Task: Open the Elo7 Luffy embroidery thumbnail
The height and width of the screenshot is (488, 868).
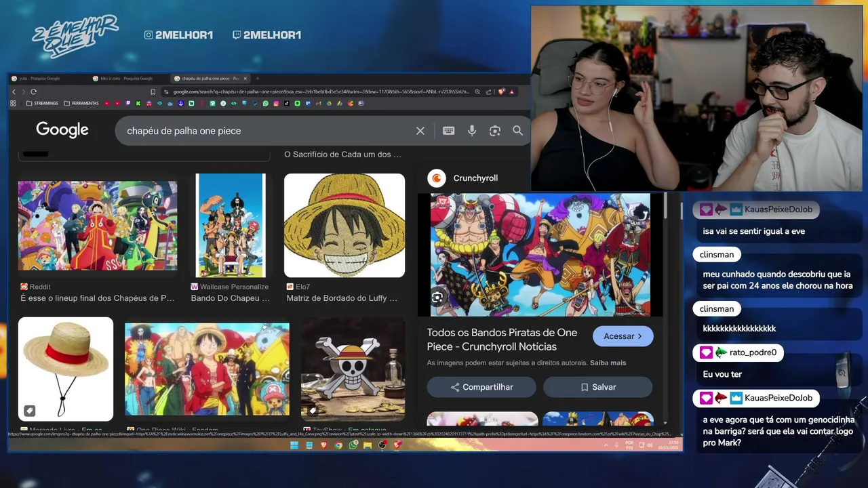Action: (x=344, y=226)
